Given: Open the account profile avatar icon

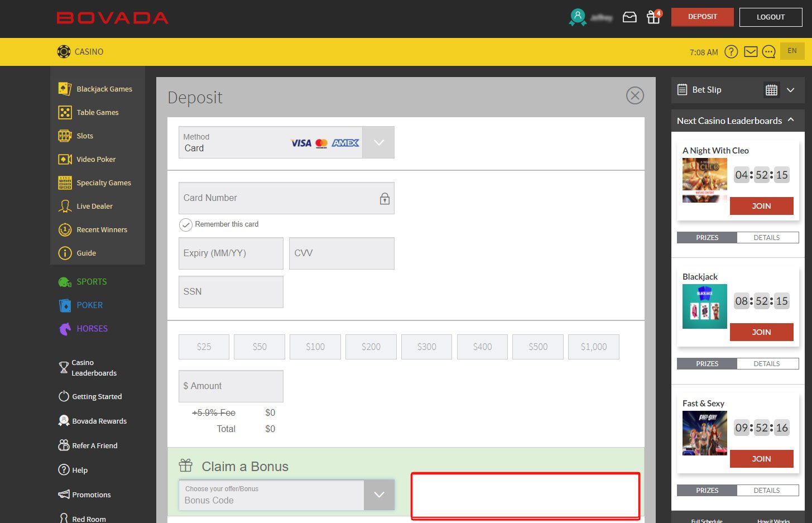Looking at the screenshot, I should (x=578, y=17).
